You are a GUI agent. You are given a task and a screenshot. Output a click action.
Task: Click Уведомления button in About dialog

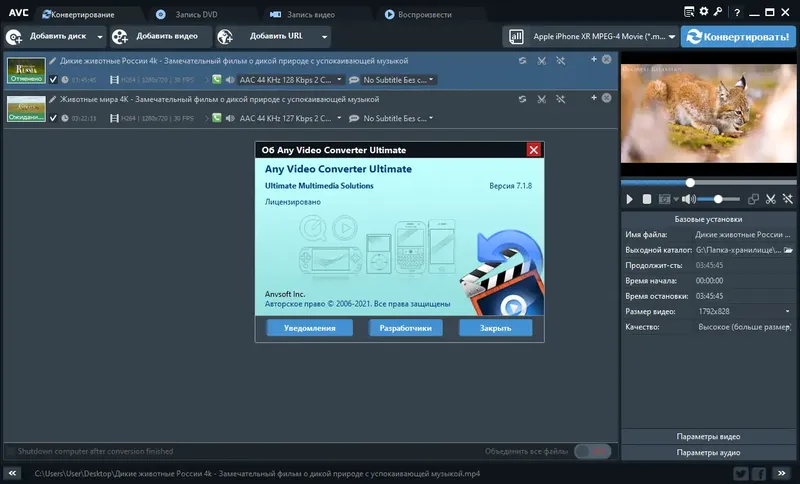tap(310, 328)
